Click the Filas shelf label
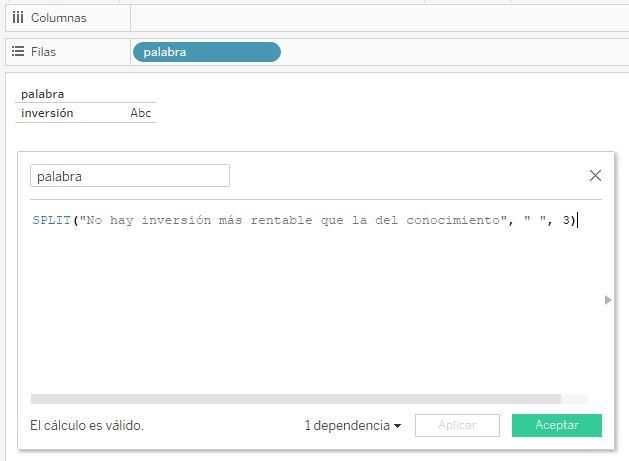This screenshot has height=461, width=629. click(x=43, y=52)
